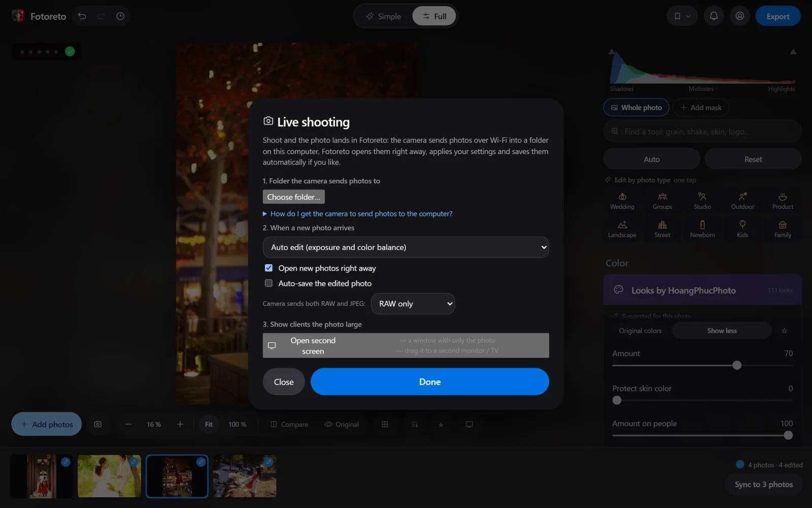Click the Done button
This screenshot has width=812, height=508.
coord(430,382)
